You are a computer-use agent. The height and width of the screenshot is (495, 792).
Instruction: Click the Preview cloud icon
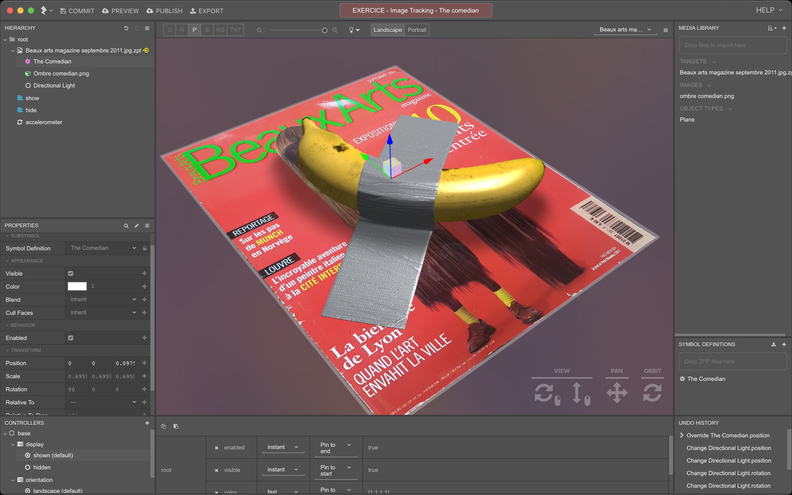pos(106,10)
